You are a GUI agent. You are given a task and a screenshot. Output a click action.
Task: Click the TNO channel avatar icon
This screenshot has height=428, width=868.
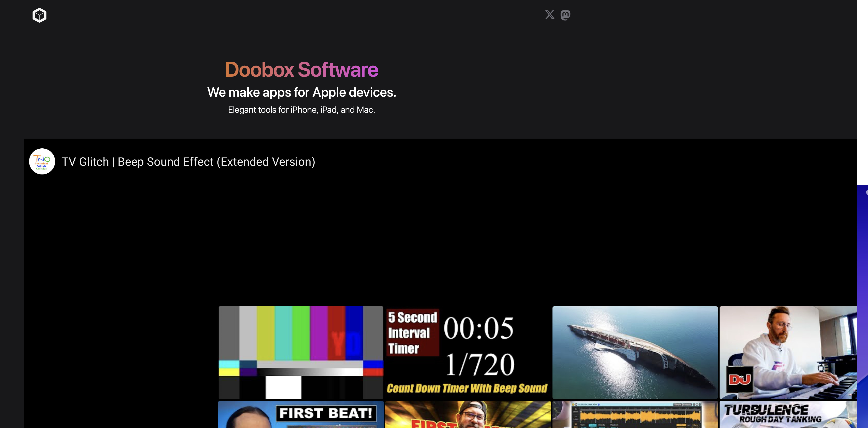pos(42,162)
